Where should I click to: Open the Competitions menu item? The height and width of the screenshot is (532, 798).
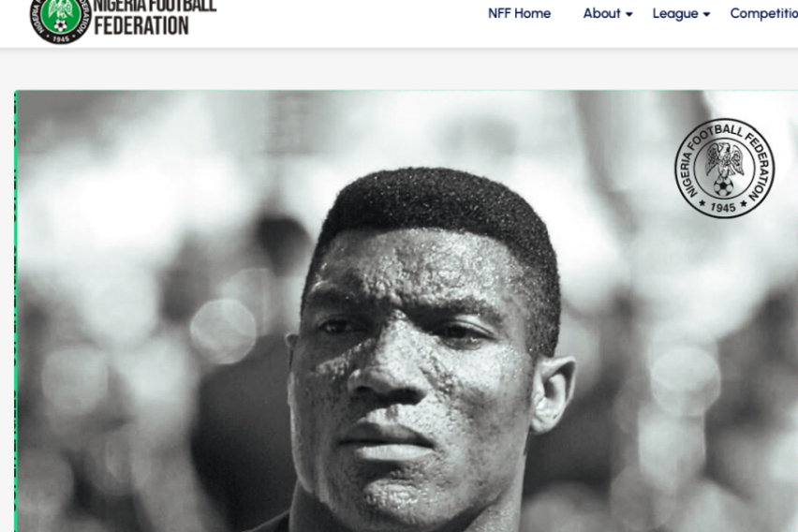(764, 13)
